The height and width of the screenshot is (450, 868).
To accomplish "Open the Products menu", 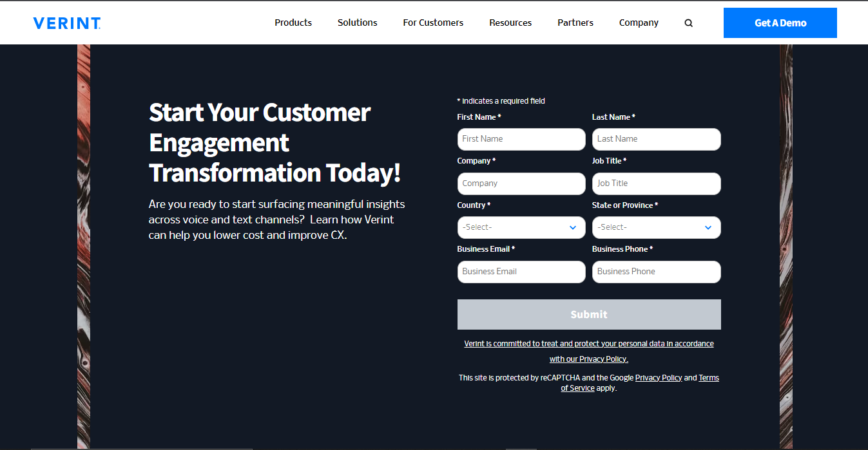I will point(293,23).
